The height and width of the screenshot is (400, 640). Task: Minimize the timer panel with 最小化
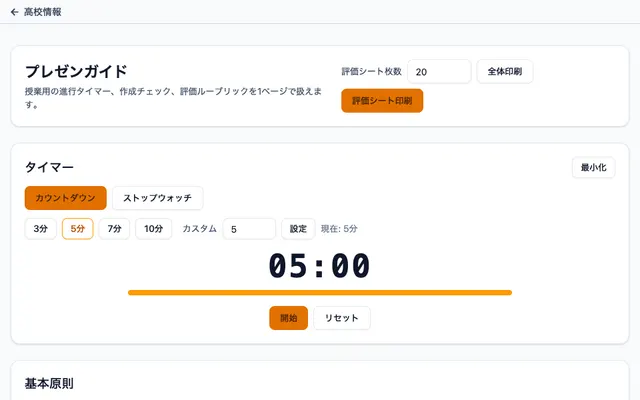point(593,167)
